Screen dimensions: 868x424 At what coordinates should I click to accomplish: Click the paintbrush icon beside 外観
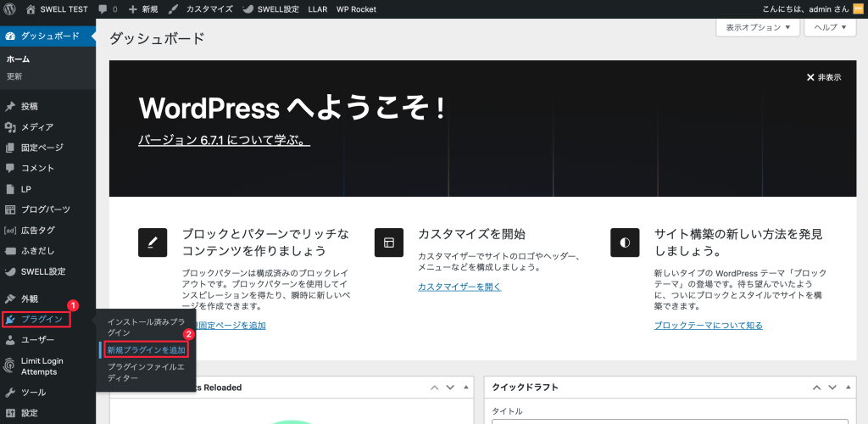(x=10, y=298)
